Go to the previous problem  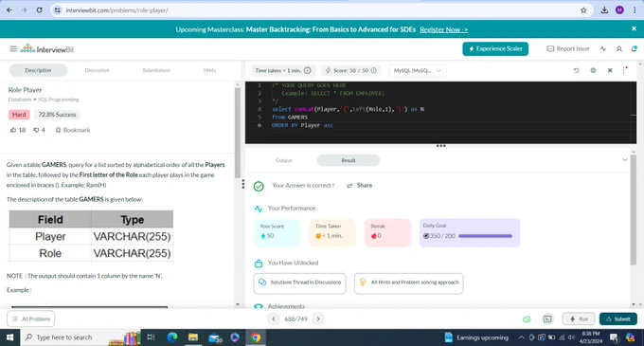point(274,319)
